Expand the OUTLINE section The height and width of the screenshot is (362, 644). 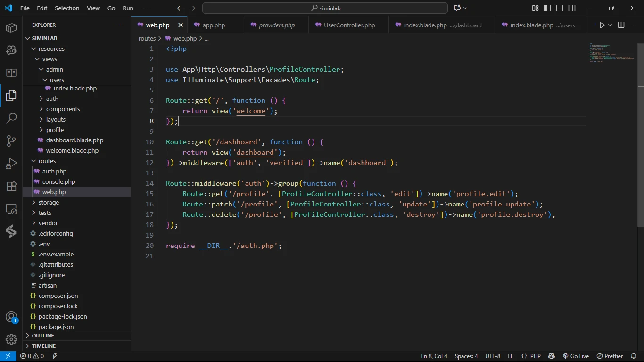tap(43, 336)
